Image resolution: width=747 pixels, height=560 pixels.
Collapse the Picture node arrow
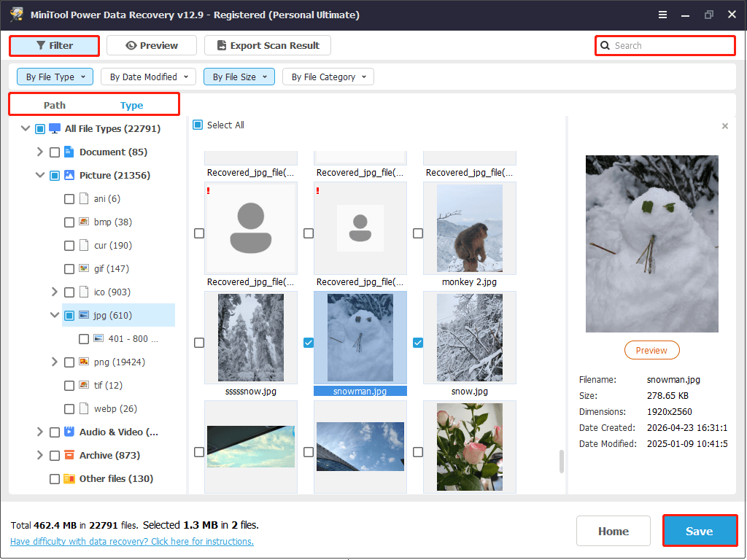point(40,175)
